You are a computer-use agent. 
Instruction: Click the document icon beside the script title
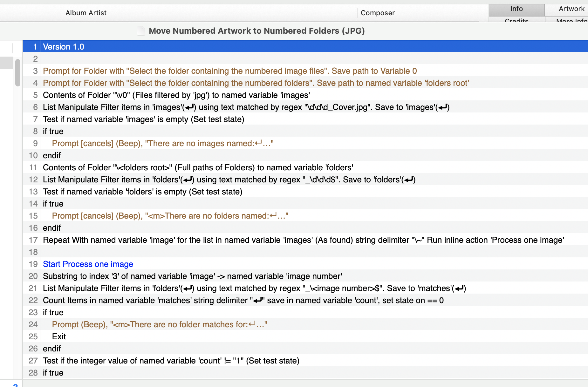click(x=141, y=31)
